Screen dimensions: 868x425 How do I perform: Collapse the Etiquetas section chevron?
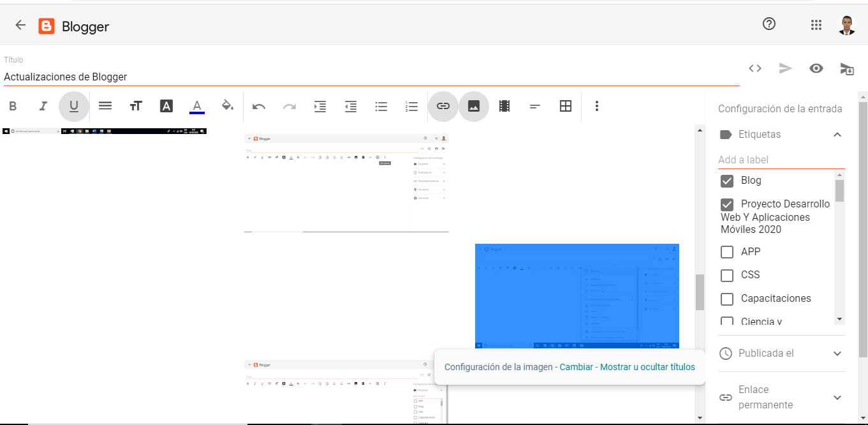[837, 135]
